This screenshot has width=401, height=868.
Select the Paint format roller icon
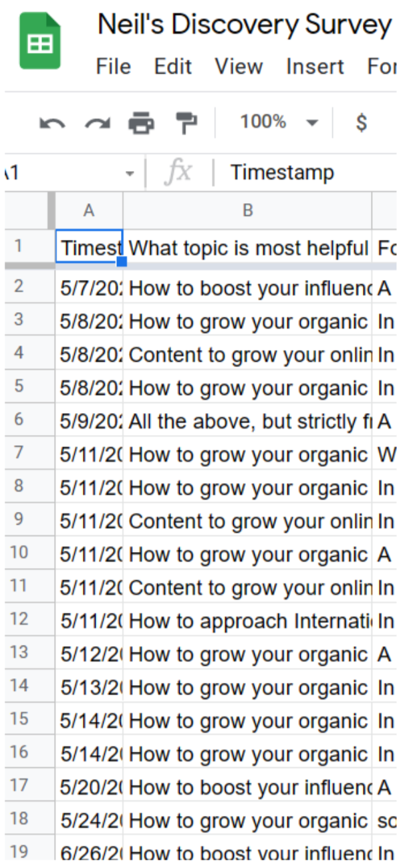point(186,123)
